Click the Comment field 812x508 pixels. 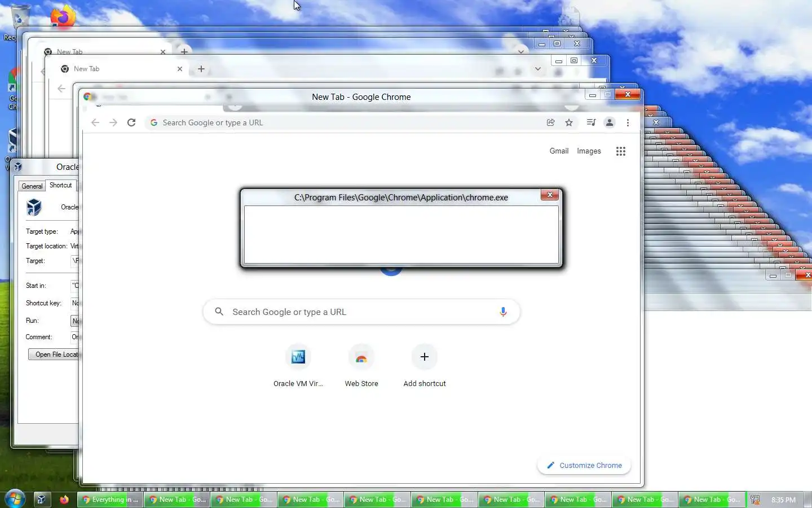tap(74, 337)
